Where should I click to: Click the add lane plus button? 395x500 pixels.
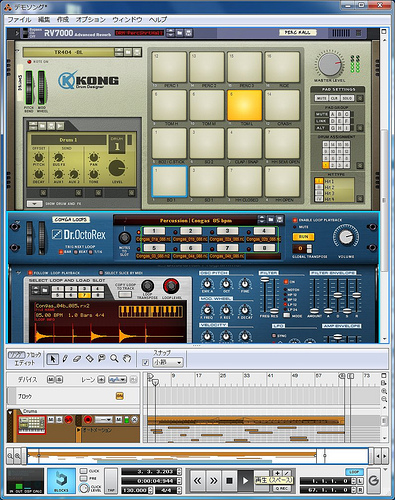coord(101,380)
